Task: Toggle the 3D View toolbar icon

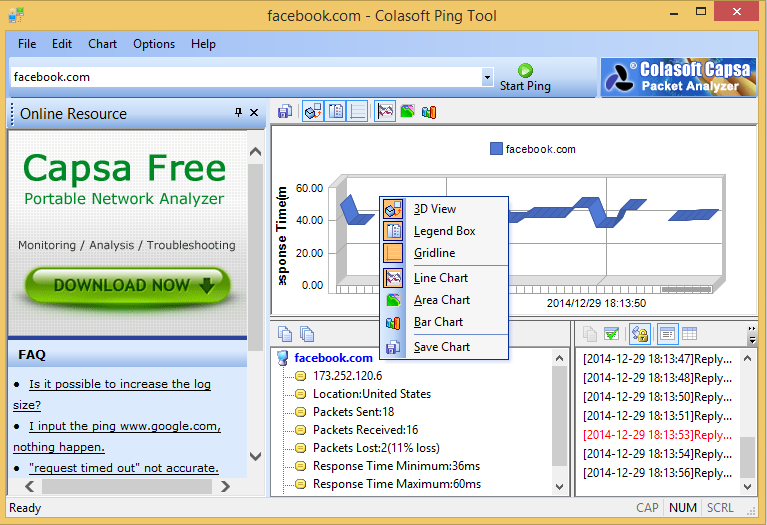Action: tap(313, 112)
